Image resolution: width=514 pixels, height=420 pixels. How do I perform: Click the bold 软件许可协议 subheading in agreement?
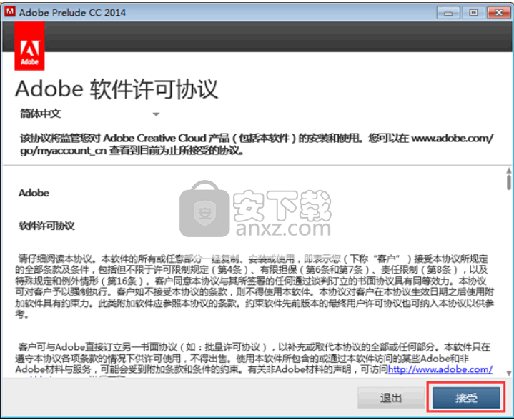pos(46,226)
